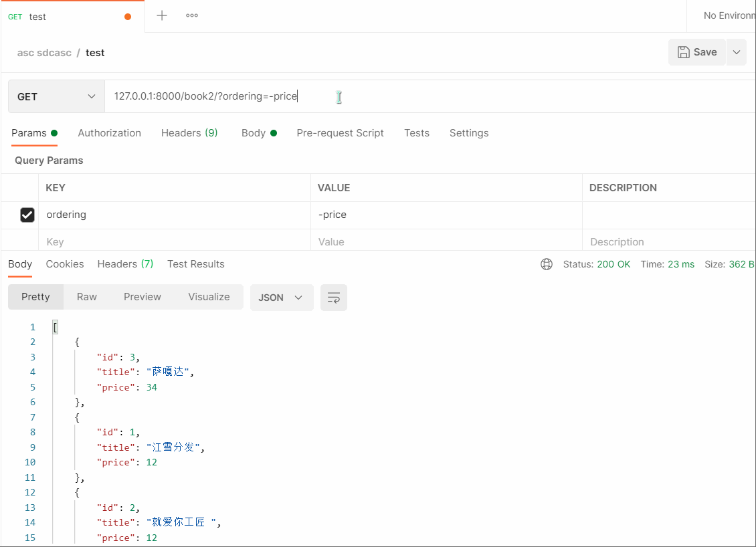Click the empty Key input placeholder
This screenshot has height=547, width=756.
point(174,242)
